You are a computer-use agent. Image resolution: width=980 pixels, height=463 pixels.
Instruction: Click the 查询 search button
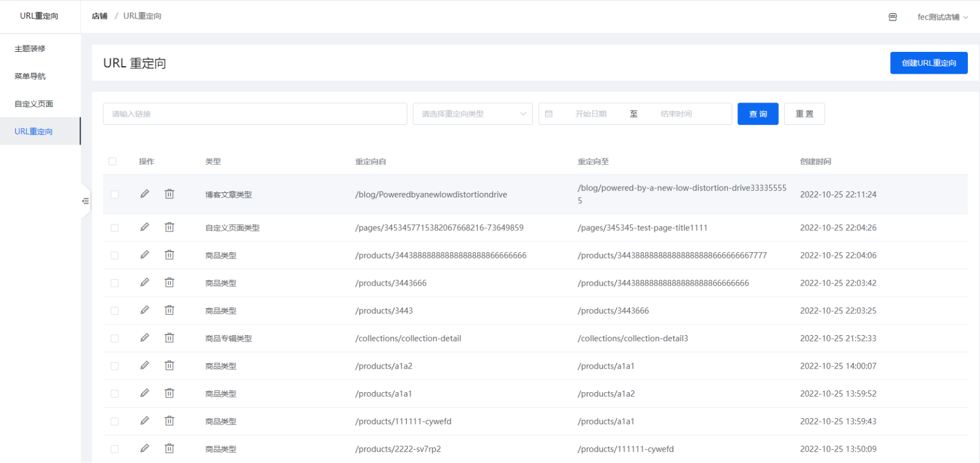758,114
